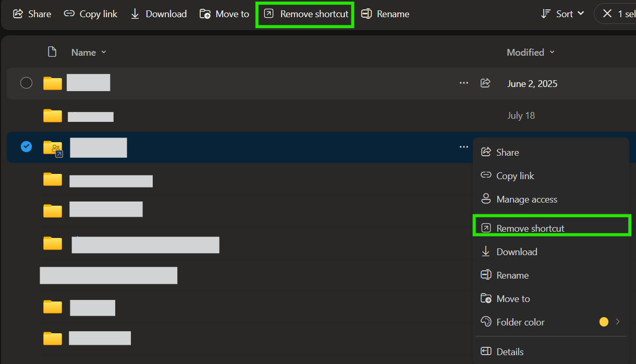
Task: Click the share icon beside June 2, 2025
Action: tap(485, 83)
